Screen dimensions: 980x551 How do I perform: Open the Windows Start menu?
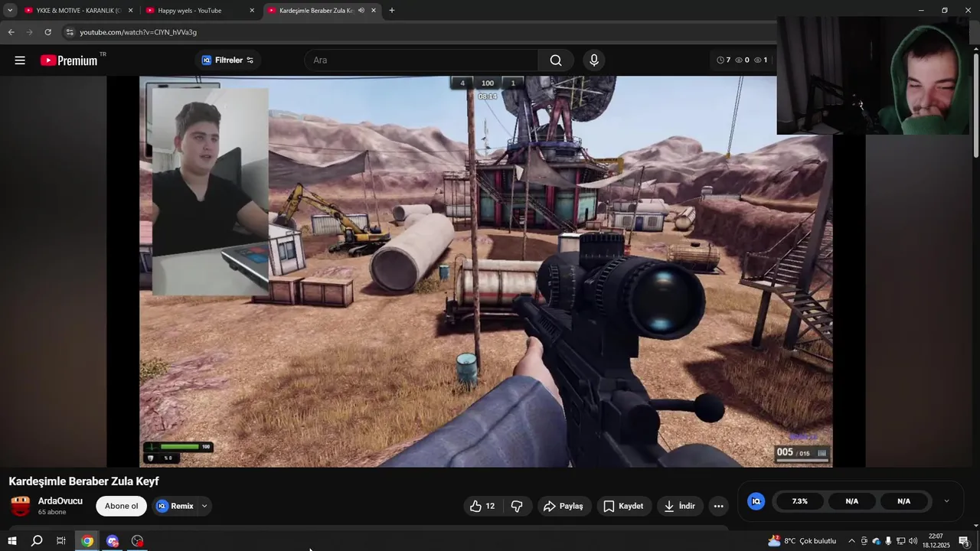click(11, 541)
